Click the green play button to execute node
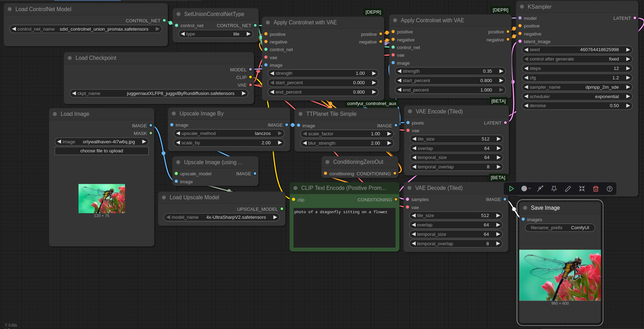The height and width of the screenshot is (329, 644). (511, 188)
